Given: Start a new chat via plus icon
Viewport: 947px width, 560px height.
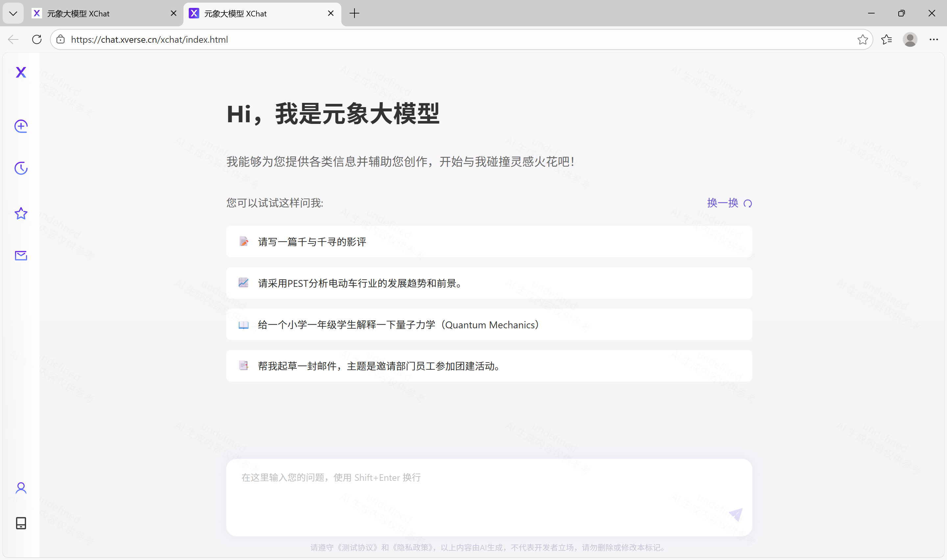Looking at the screenshot, I should (21, 126).
